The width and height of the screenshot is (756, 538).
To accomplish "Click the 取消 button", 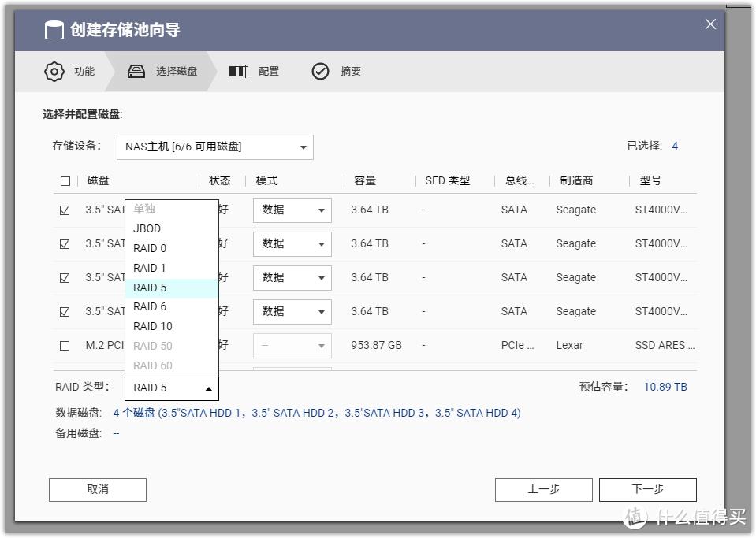I will pos(97,489).
